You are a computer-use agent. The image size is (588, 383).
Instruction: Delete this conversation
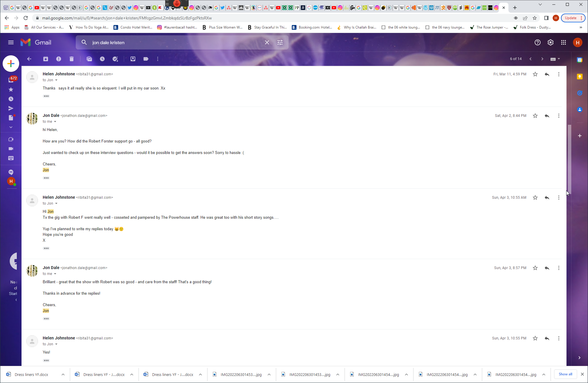coord(72,59)
